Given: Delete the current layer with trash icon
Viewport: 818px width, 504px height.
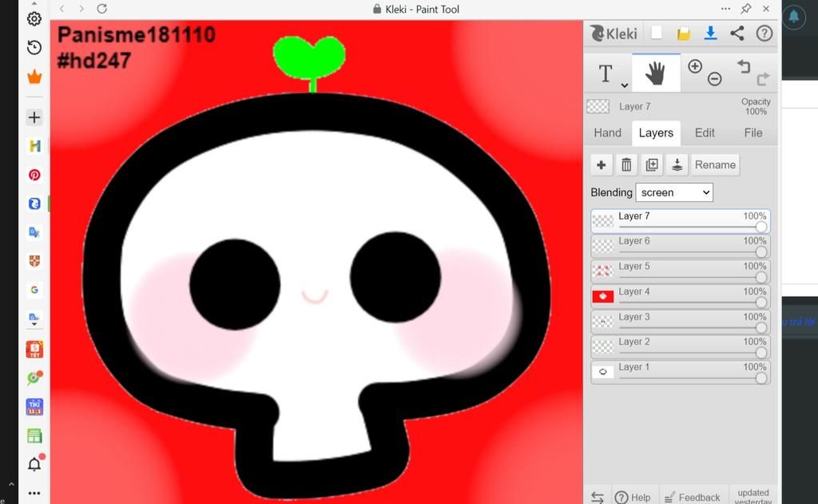Looking at the screenshot, I should [x=626, y=165].
